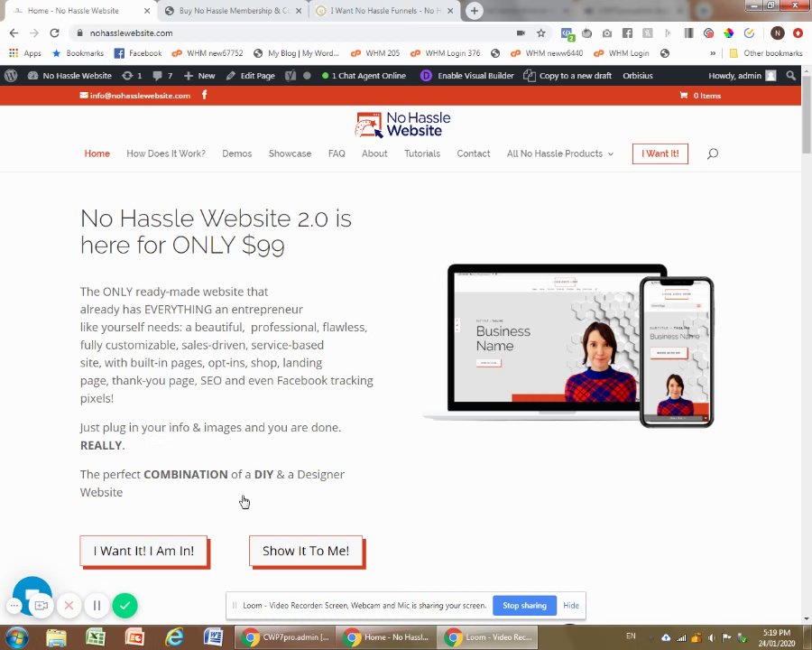This screenshot has height=650, width=812.
Task: Cancel Loom recording with red X
Action: (69, 606)
